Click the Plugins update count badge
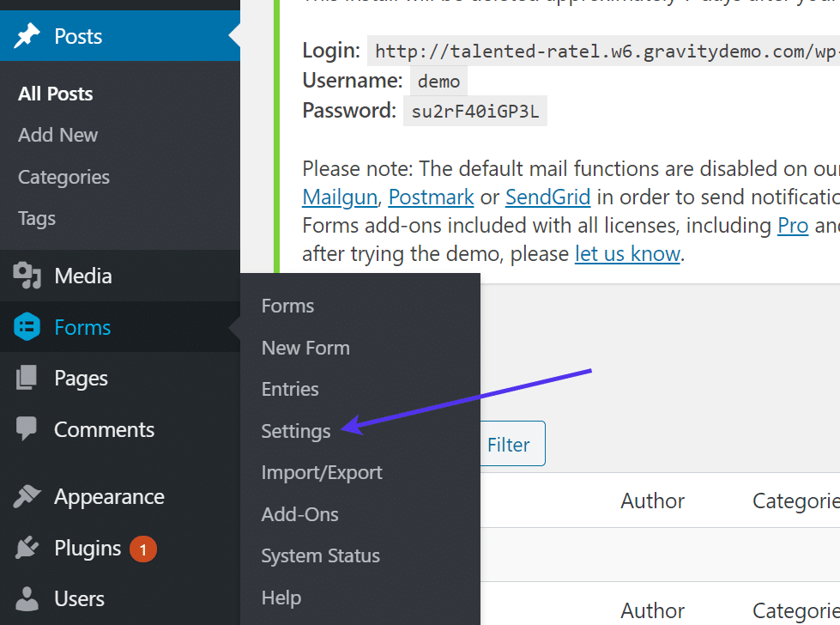This screenshot has height=625, width=840. pyautogui.click(x=143, y=548)
